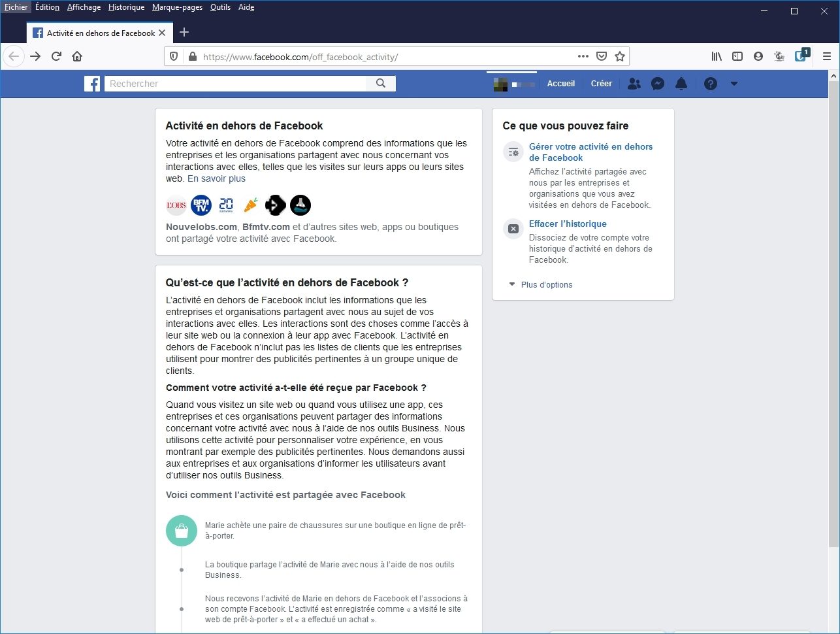Click Voici comment l'activité est partagée avec Facebook
This screenshot has height=634, width=840.
tap(285, 495)
